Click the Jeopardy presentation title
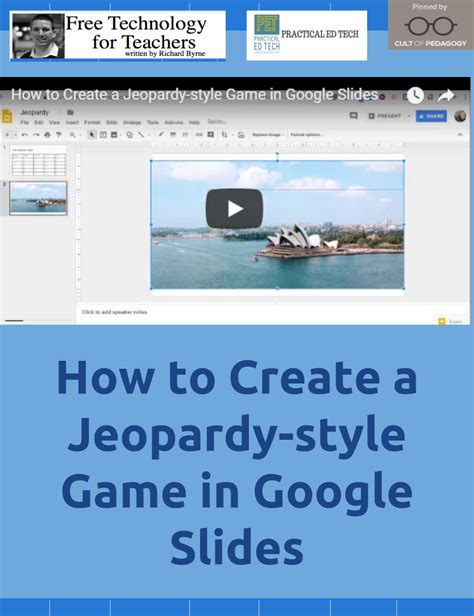The image size is (474, 616). [x=35, y=112]
